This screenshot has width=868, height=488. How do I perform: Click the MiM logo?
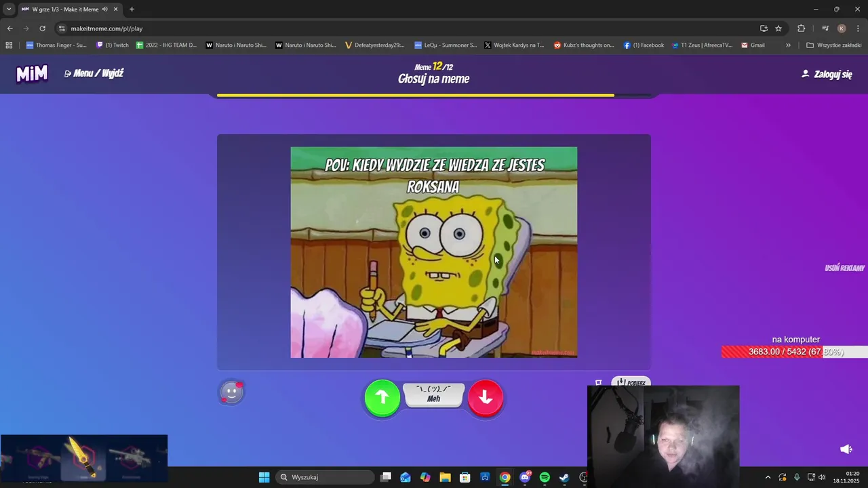click(x=32, y=73)
